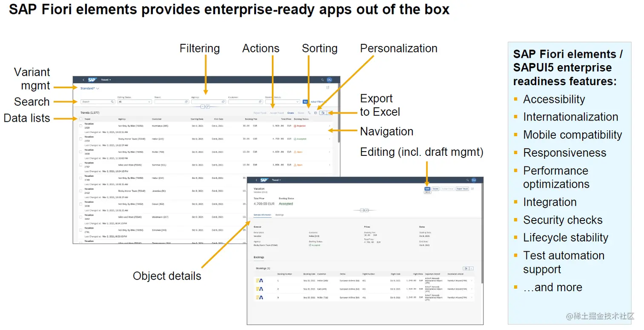Open the search magnifier in detail window header
The width and height of the screenshot is (644, 330).
pos(467,180)
